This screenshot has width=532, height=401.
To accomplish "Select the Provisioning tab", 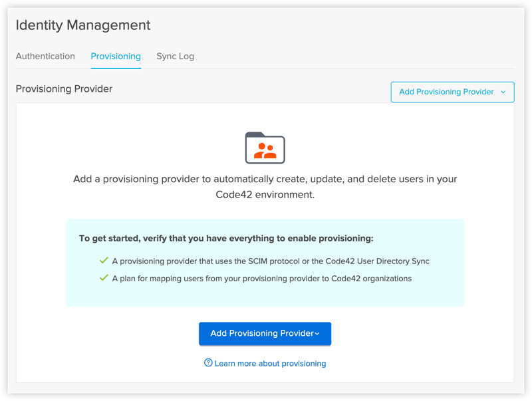I will point(116,57).
